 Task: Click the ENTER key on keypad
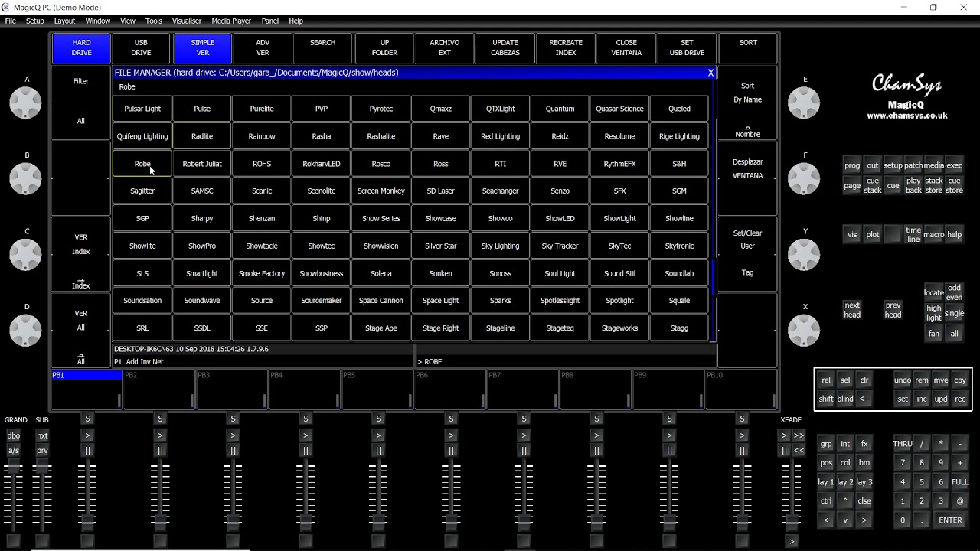pyautogui.click(x=950, y=520)
